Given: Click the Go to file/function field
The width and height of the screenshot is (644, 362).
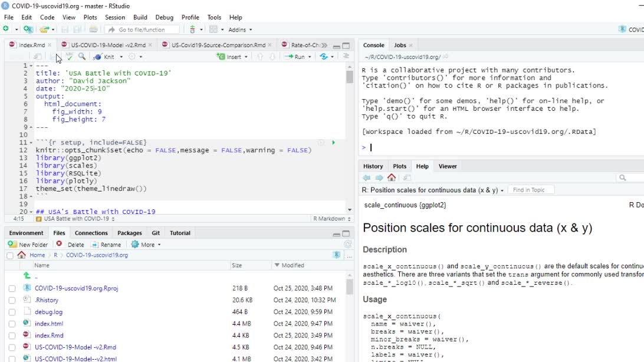Looking at the screenshot, I should pyautogui.click(x=142, y=29).
